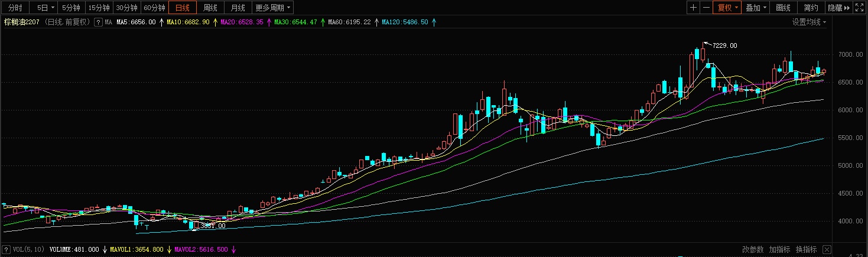This screenshot has width=868, height=257.
Task: Open the 5日 dropdown
Action: pyautogui.click(x=44, y=8)
